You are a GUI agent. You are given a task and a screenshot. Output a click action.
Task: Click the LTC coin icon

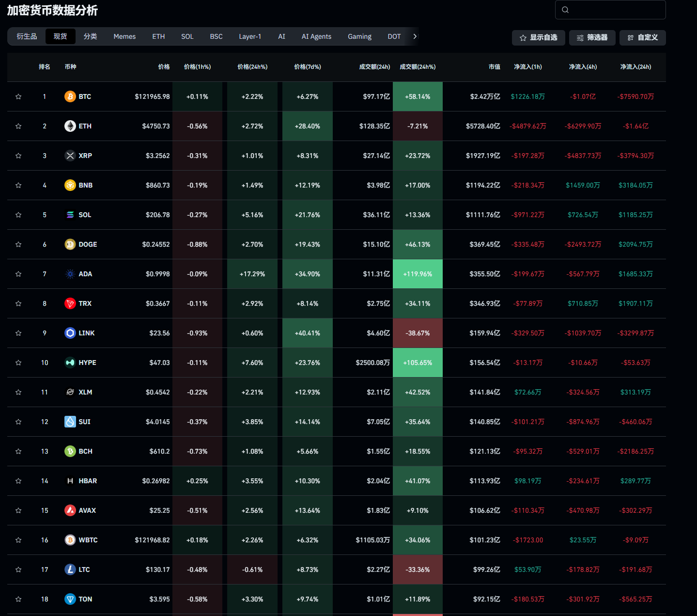[70, 569]
